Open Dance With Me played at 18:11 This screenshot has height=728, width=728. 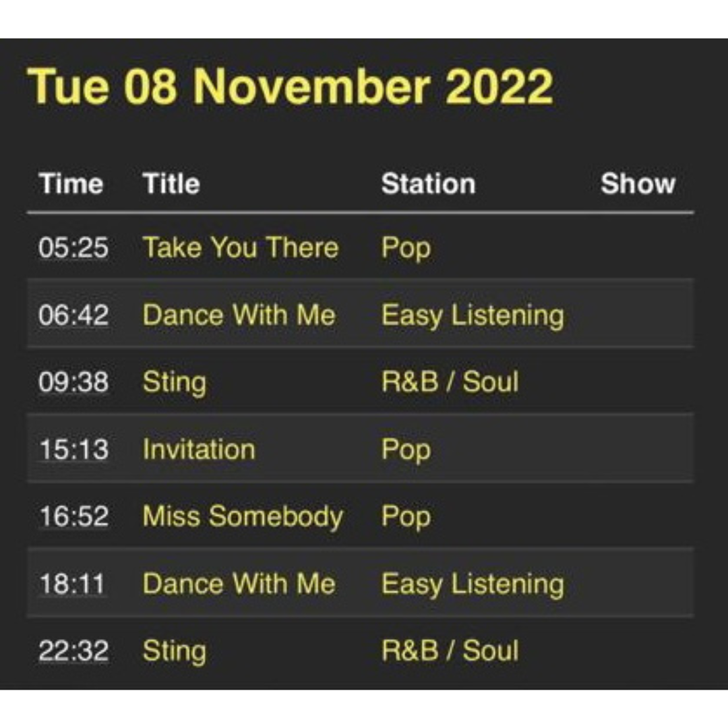[239, 584]
